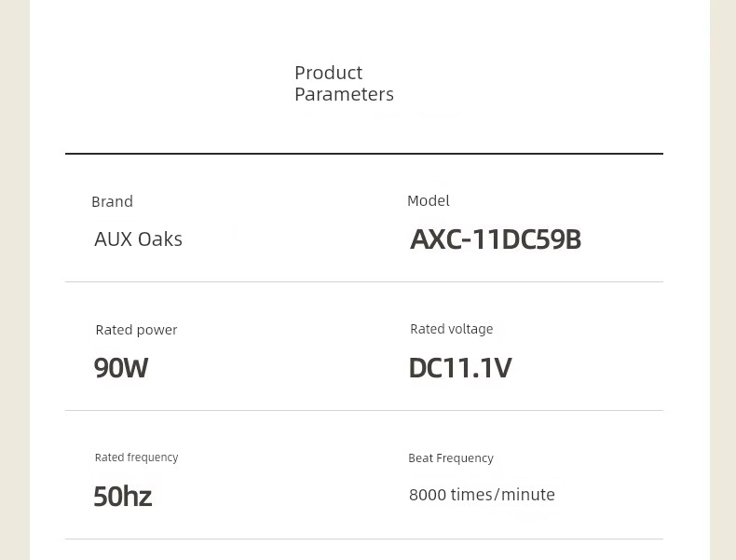Click the 8000 times/minute value
This screenshot has height=560, width=736.
pyautogui.click(x=482, y=495)
